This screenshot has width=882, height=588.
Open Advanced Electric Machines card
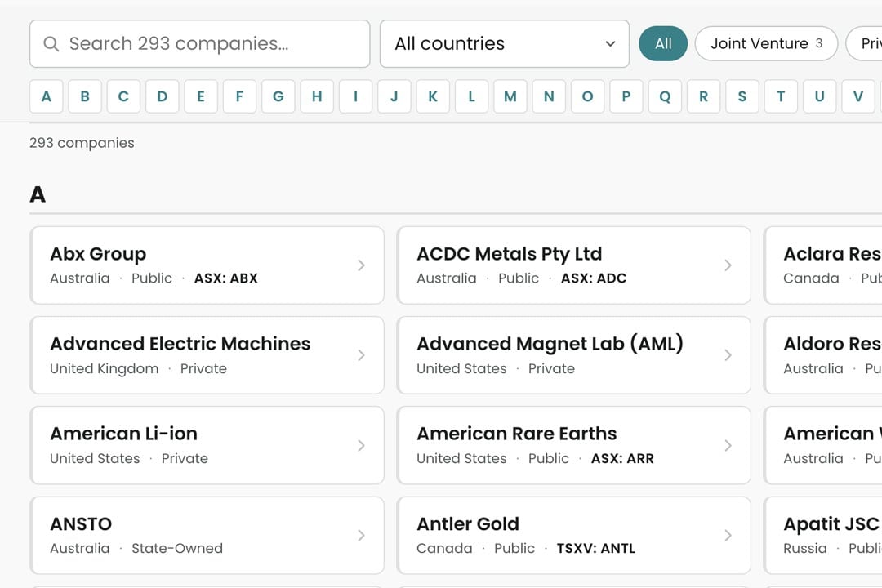[x=207, y=355]
